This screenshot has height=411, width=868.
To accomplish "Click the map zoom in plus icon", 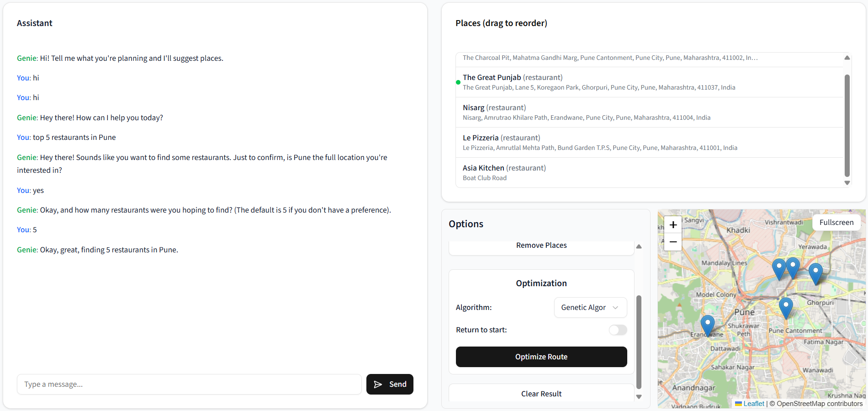I will click(x=673, y=225).
